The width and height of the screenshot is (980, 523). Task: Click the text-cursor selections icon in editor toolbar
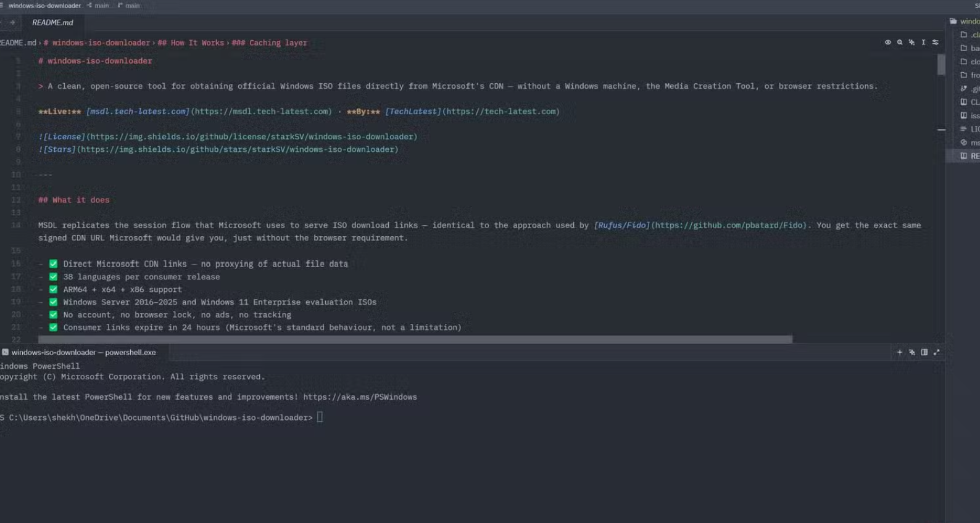(x=923, y=43)
